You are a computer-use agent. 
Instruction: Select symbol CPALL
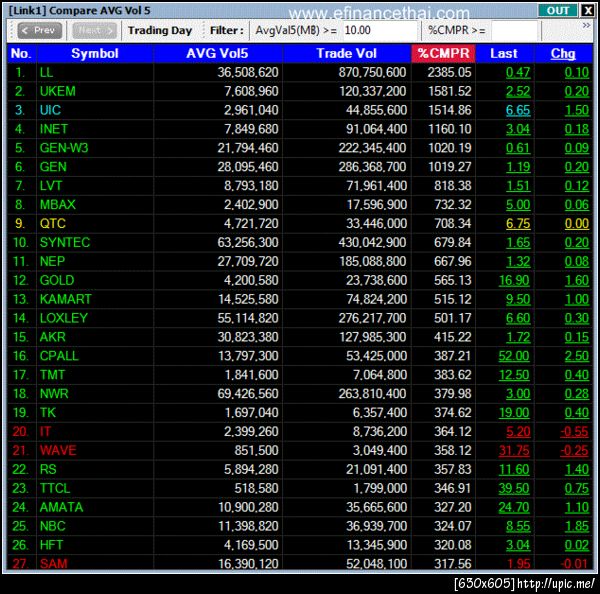[x=59, y=356]
